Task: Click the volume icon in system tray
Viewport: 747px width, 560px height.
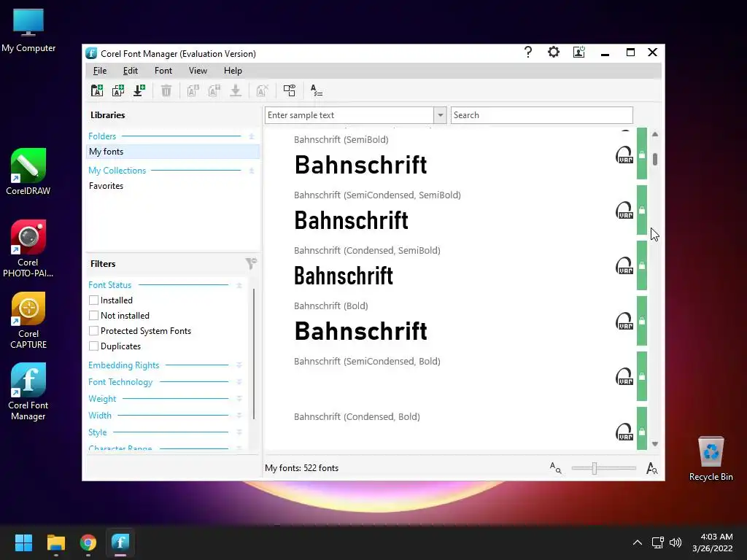Action: 675,542
